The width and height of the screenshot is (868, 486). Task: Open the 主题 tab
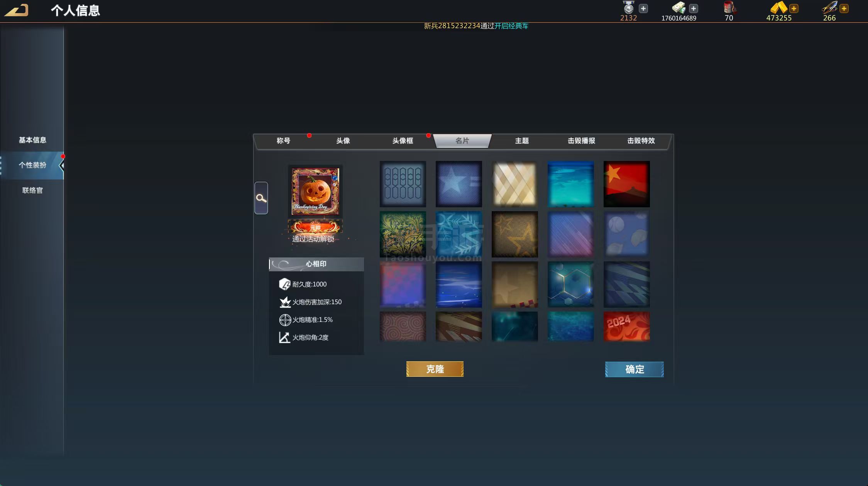click(x=521, y=141)
